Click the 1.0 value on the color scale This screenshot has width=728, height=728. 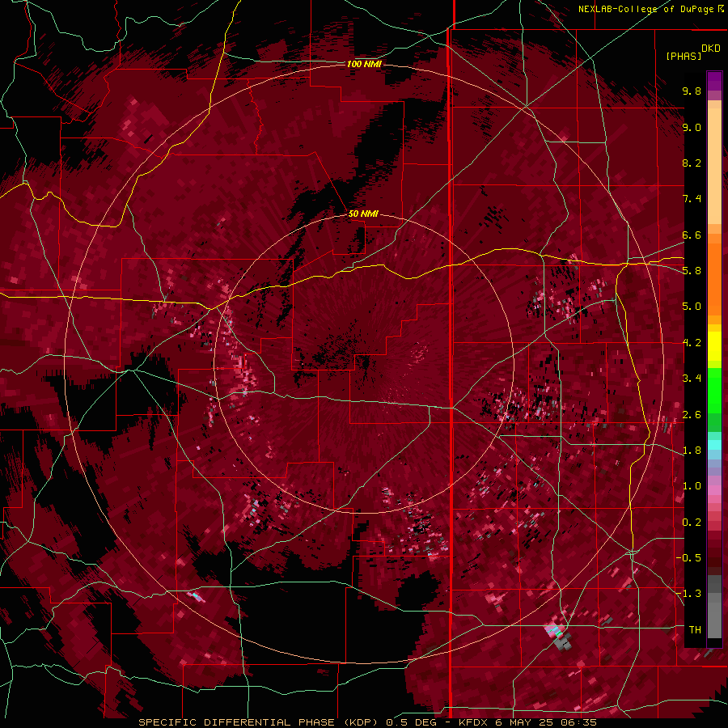coord(692,486)
